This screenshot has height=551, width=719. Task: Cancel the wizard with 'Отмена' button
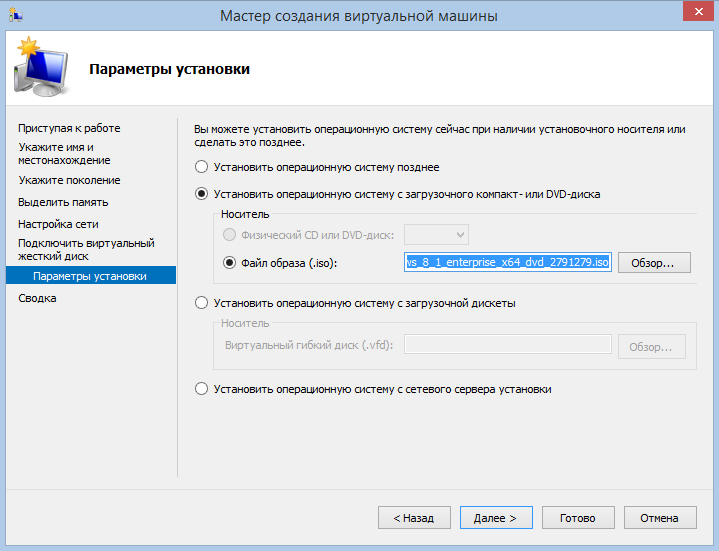pyautogui.click(x=660, y=518)
